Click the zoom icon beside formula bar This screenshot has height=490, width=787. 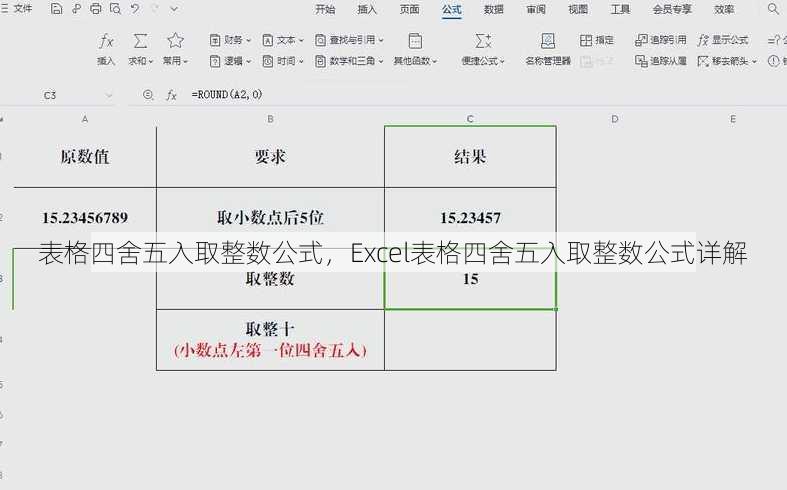[x=148, y=94]
